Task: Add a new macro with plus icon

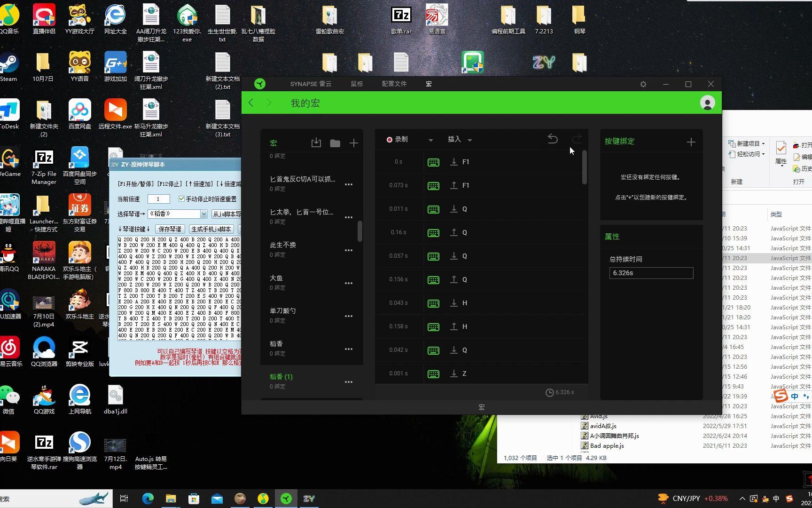Action: [354, 143]
